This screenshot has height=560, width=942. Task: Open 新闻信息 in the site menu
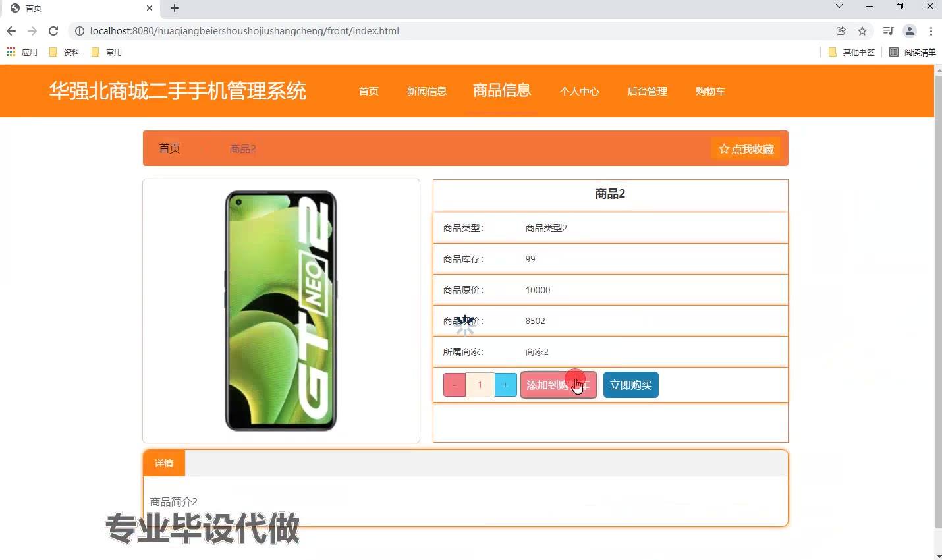[427, 92]
